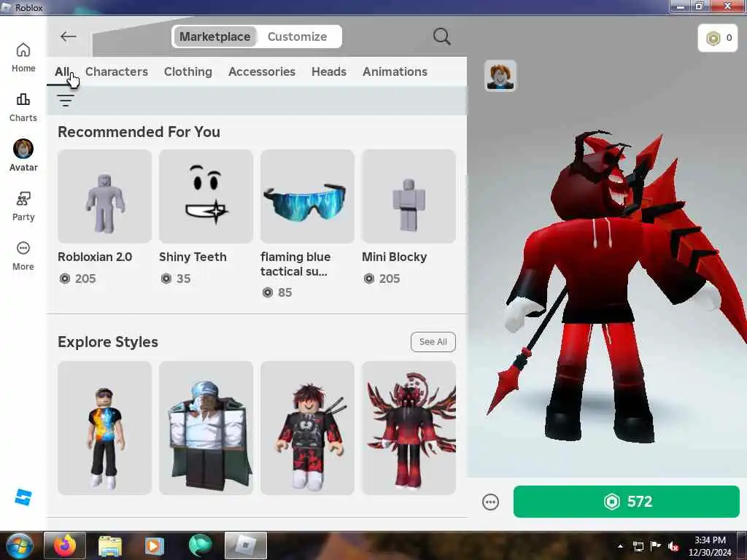Select the Characters tab
Screen dimensions: 747x560
point(117,71)
